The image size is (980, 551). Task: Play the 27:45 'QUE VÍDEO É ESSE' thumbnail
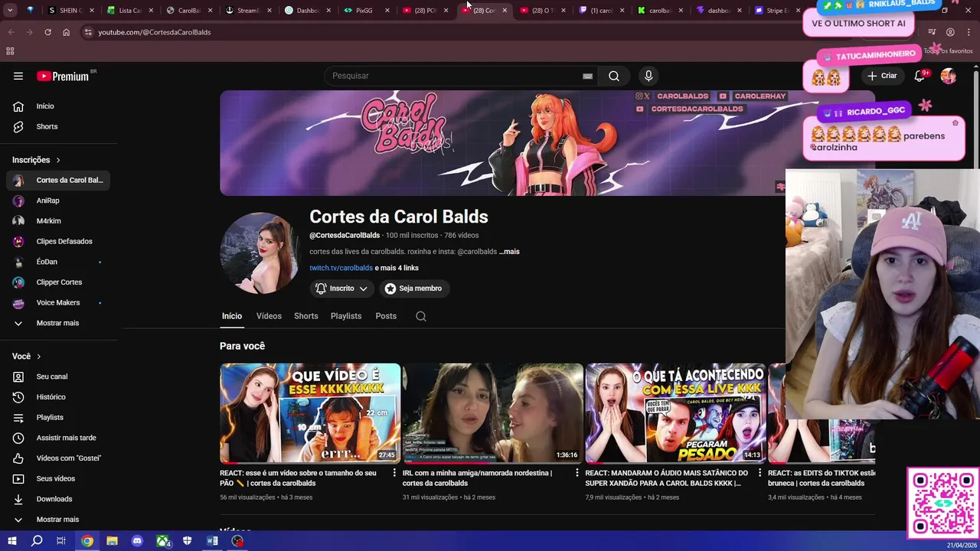[x=310, y=413]
